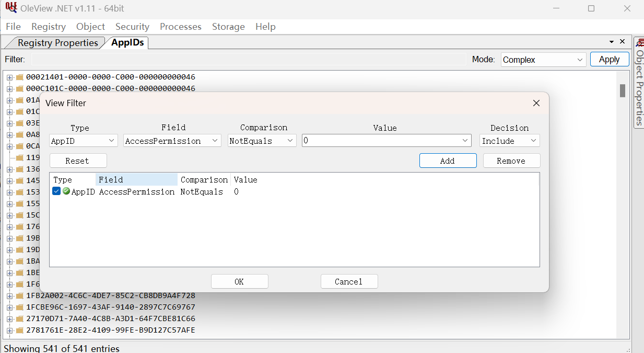Switch to the Registry Properties tab
644x353 pixels.
pyautogui.click(x=57, y=43)
